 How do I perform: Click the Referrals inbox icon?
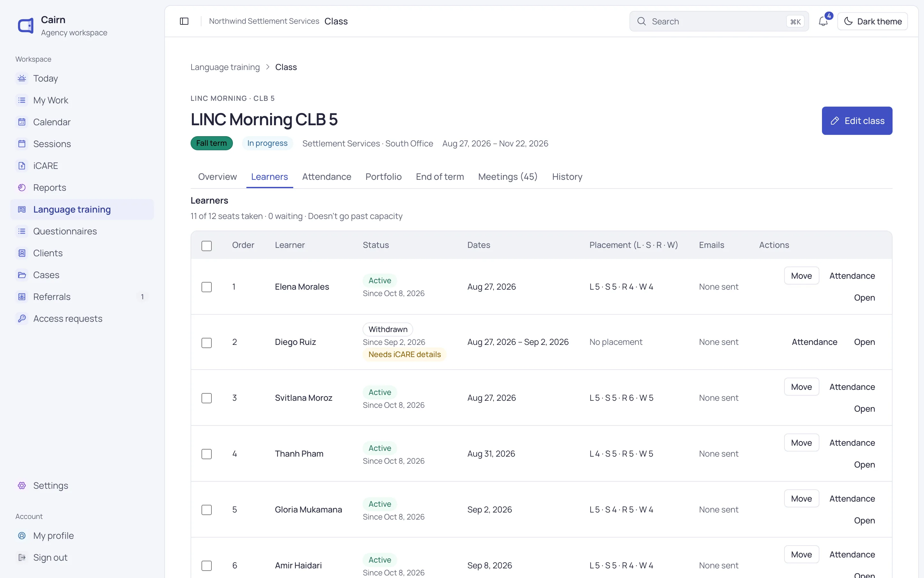(x=22, y=297)
